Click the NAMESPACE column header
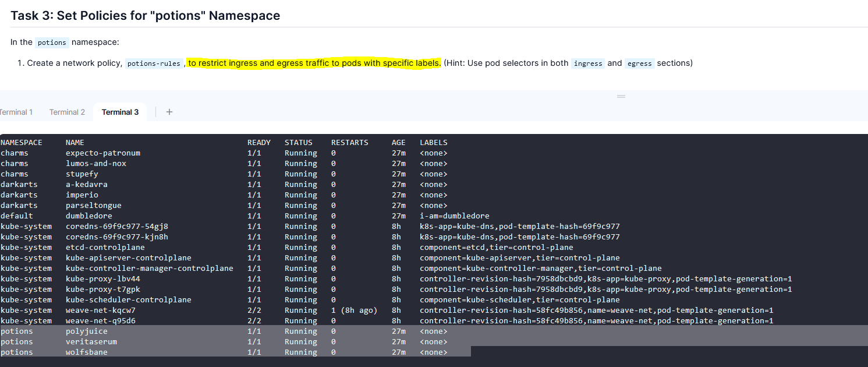Image resolution: width=868 pixels, height=367 pixels. [x=22, y=142]
